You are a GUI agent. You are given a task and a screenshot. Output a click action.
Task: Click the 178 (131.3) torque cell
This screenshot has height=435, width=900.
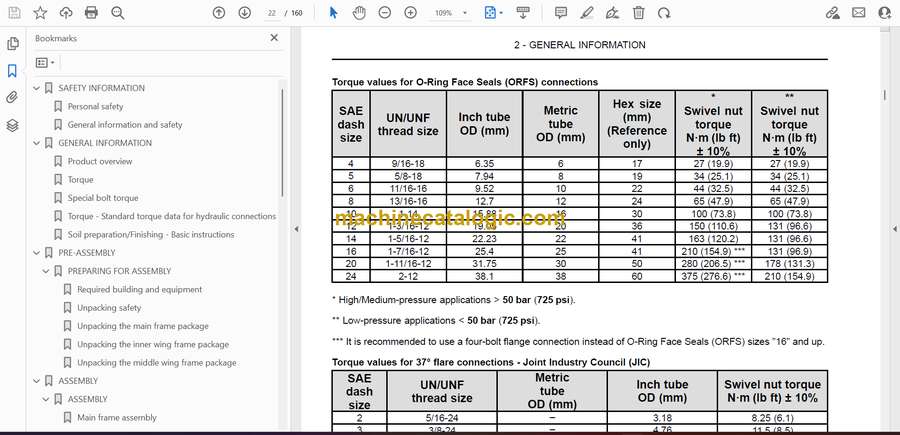point(790,263)
